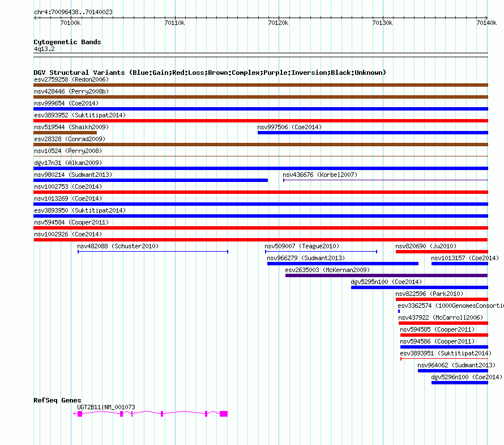
Task: Select the thin blue nsv482088 span line
Action: [153, 252]
